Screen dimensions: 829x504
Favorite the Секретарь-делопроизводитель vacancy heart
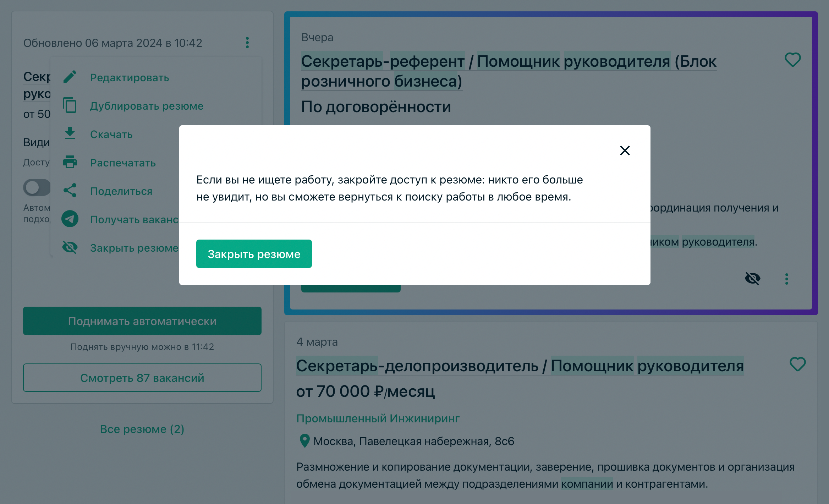797,364
